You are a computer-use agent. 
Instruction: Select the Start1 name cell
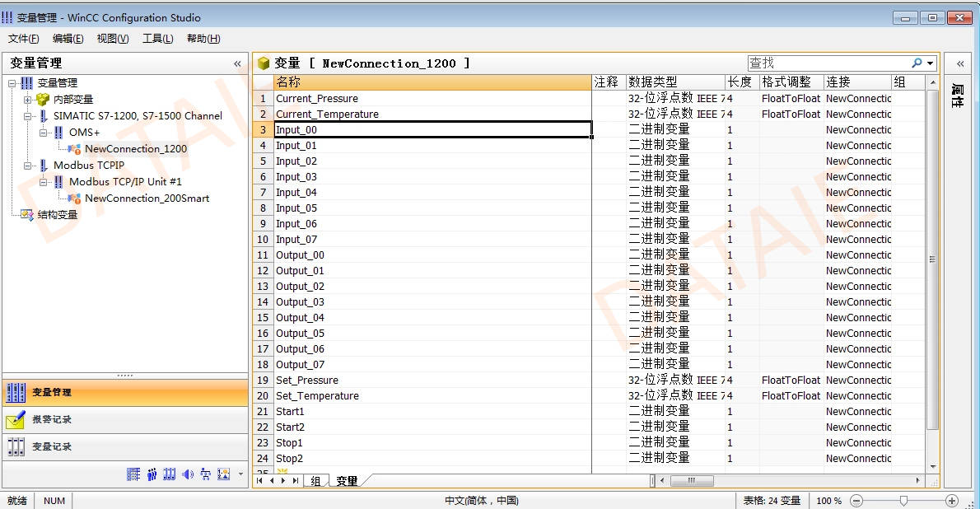tap(432, 412)
